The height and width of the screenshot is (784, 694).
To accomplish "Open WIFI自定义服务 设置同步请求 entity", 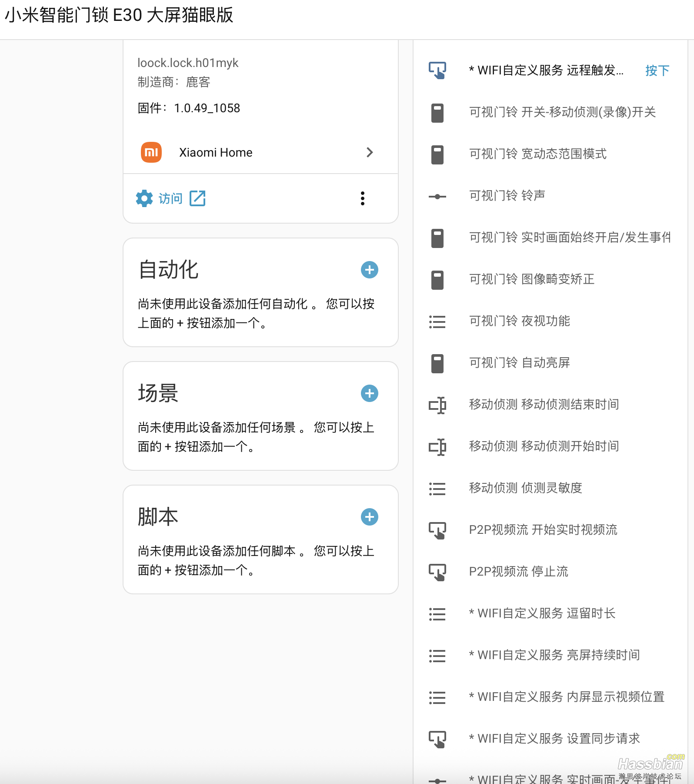I will pyautogui.click(x=554, y=739).
